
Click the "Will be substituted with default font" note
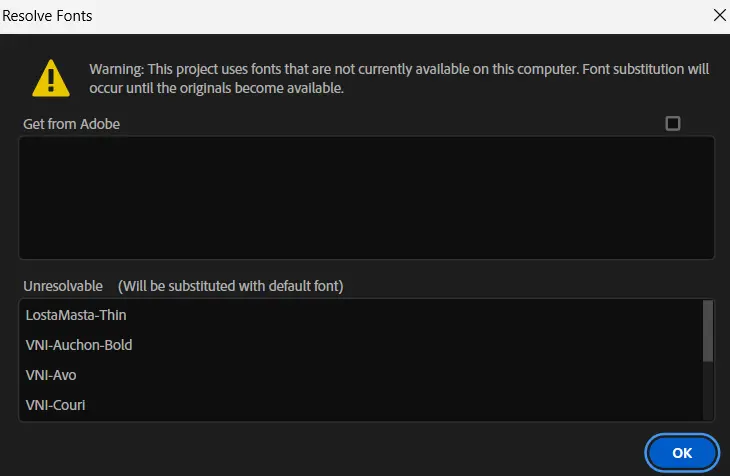231,286
